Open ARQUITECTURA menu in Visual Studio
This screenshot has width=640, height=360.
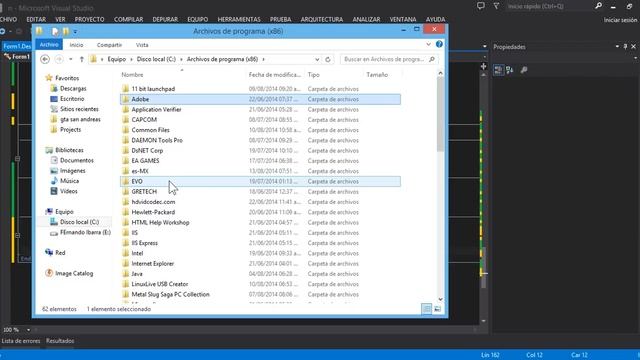(322, 19)
